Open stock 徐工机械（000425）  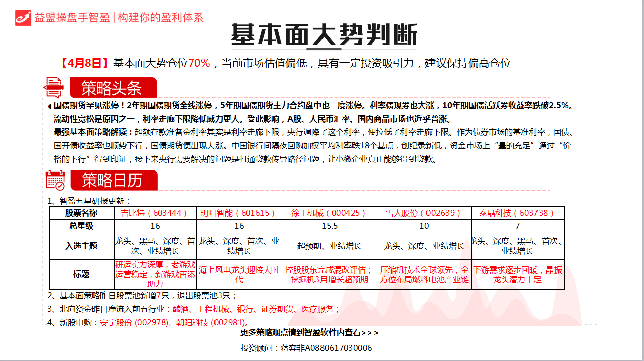[330, 213]
